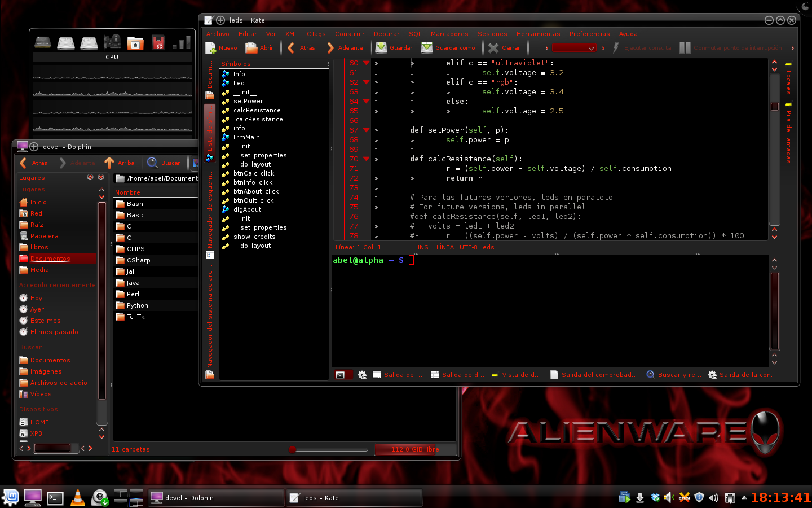This screenshot has width=812, height=508.
Task: Open Pila de llamadas side tab
Action: (788, 134)
